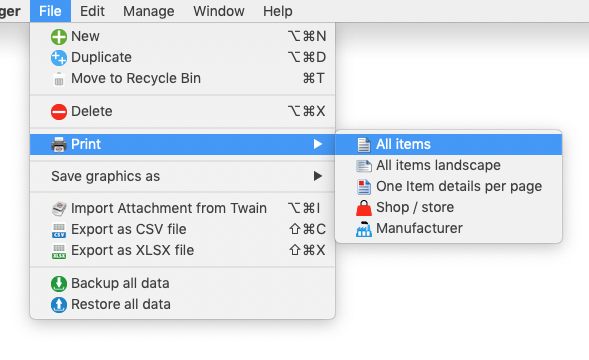Click the scanner icon for Twain import
The image size is (589, 360).
(59, 209)
